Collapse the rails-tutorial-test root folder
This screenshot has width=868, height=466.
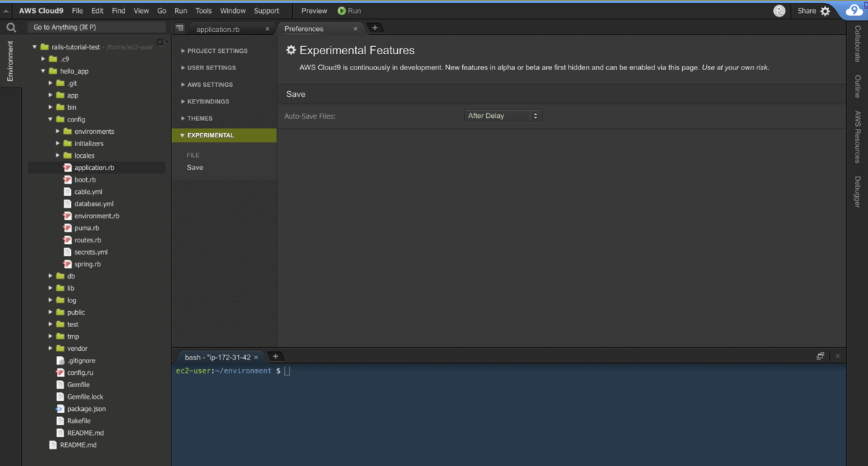point(34,47)
